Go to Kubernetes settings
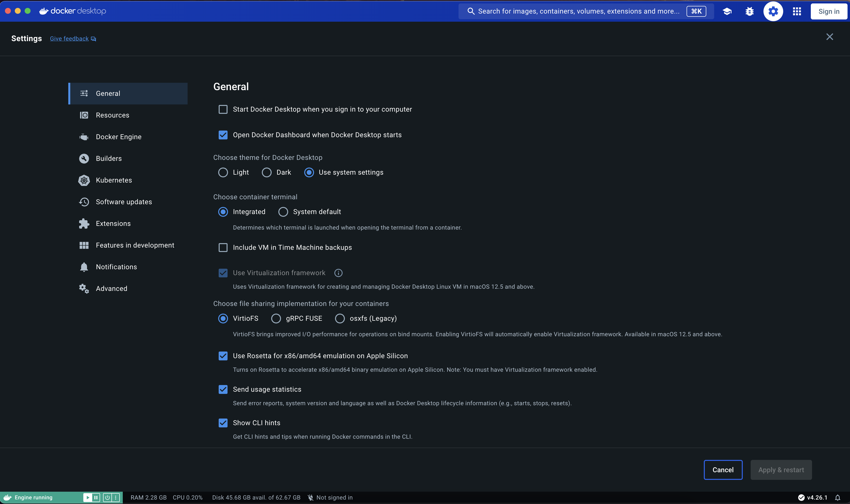 pos(128,180)
